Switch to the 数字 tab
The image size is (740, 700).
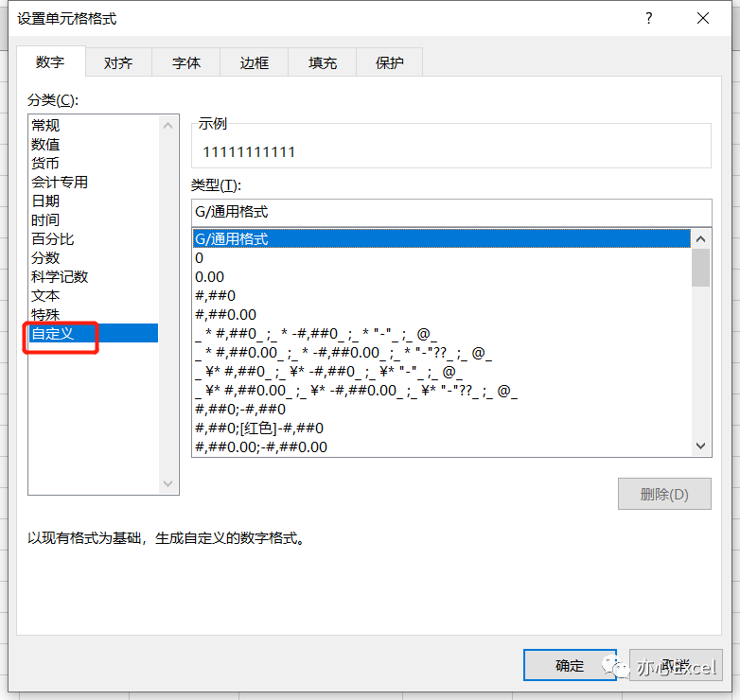click(50, 61)
